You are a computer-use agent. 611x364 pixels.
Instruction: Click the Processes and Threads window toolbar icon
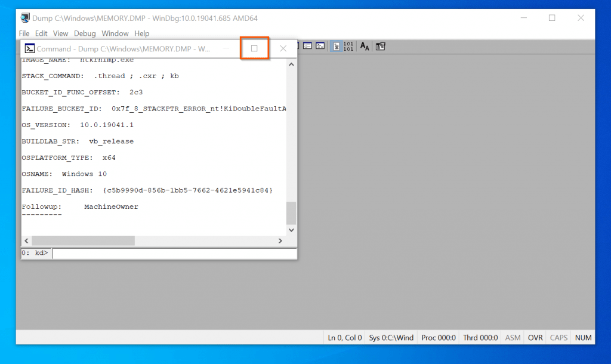tap(307, 46)
